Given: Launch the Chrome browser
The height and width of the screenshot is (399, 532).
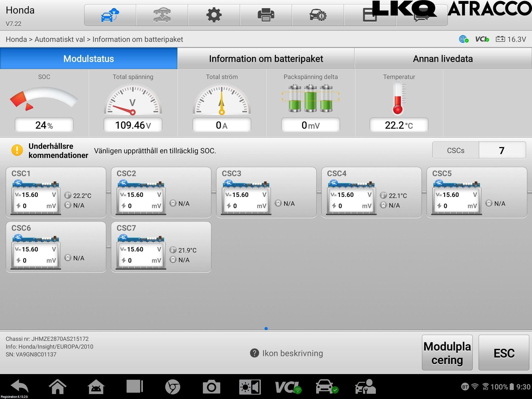Looking at the screenshot, I should (172, 387).
